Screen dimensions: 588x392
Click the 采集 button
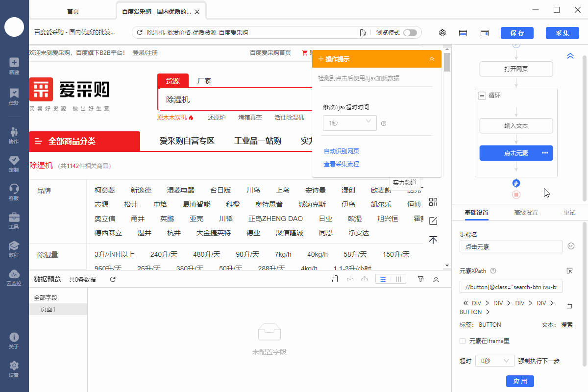pyautogui.click(x=563, y=33)
